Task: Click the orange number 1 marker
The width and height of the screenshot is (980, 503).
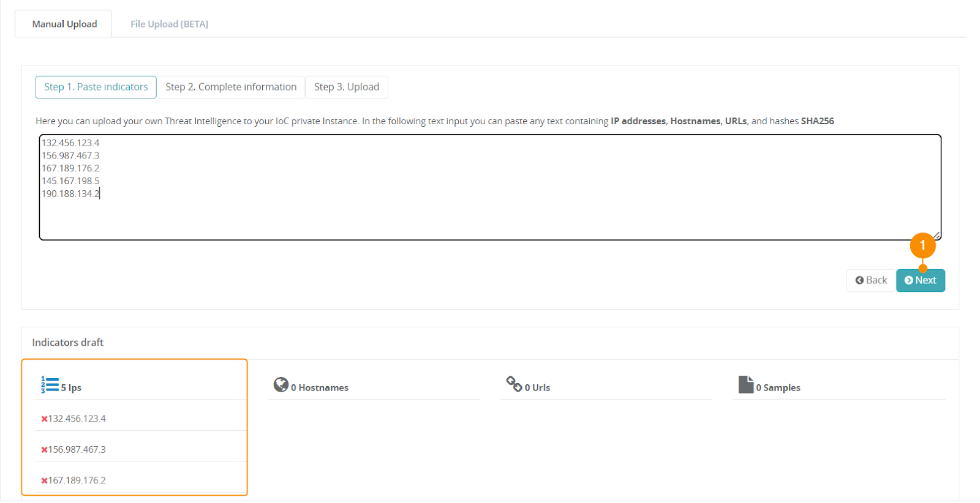Action: coord(922,245)
